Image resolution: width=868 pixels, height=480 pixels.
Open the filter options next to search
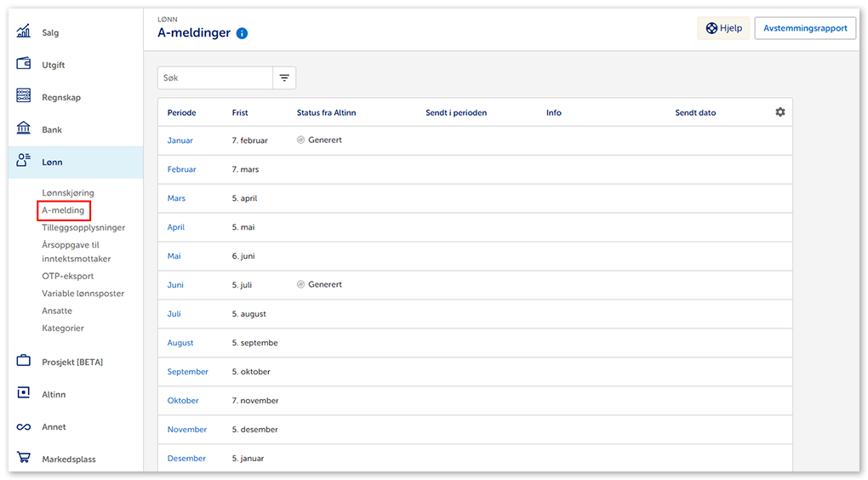pos(284,77)
